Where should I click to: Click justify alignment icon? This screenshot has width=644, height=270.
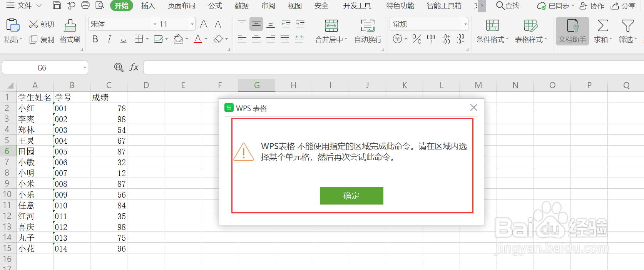coord(285,39)
